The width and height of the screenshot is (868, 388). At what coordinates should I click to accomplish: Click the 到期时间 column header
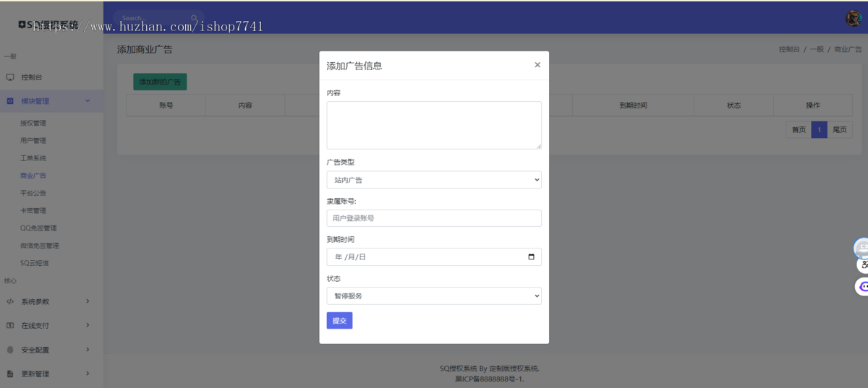coord(633,105)
